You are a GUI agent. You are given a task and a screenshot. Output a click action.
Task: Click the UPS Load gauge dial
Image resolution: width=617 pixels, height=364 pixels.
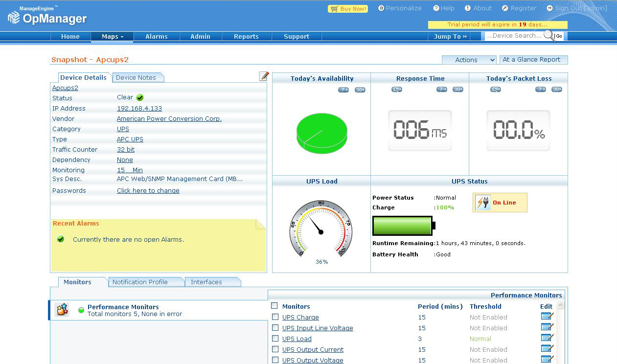tap(321, 229)
